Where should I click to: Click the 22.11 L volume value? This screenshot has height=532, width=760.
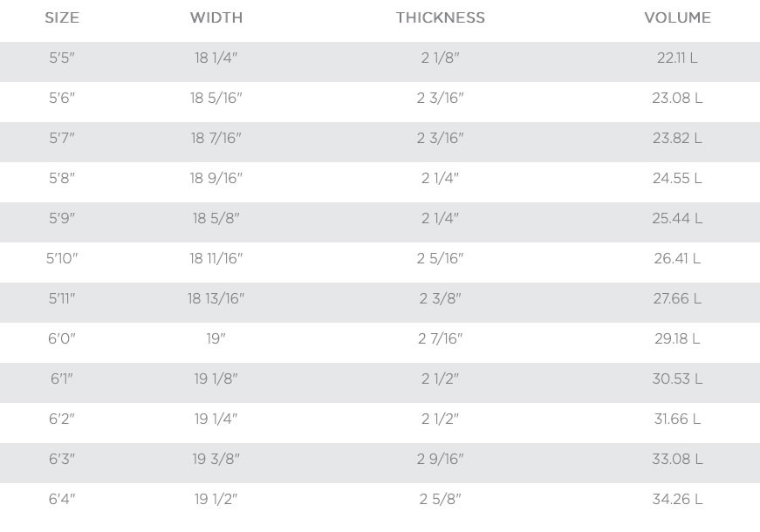677,58
